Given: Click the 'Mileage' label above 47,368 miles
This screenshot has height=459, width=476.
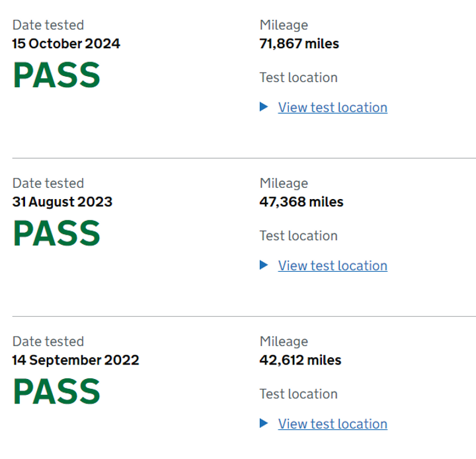Looking at the screenshot, I should click(284, 183).
